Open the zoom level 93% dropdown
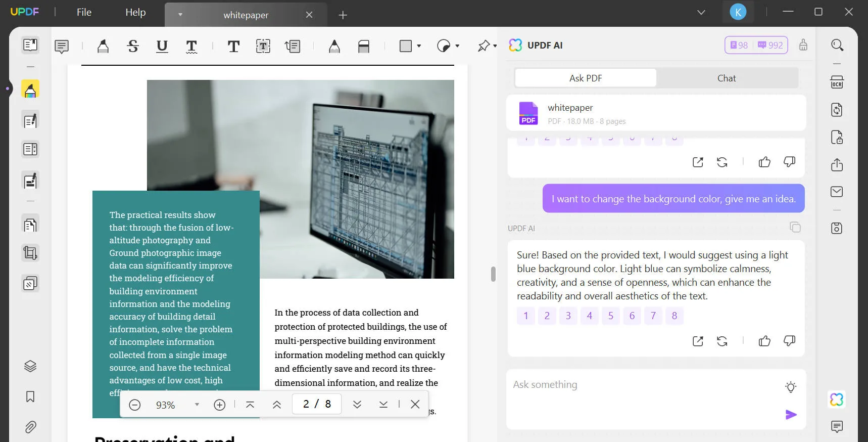Viewport: 868px width, 442px height. click(197, 405)
